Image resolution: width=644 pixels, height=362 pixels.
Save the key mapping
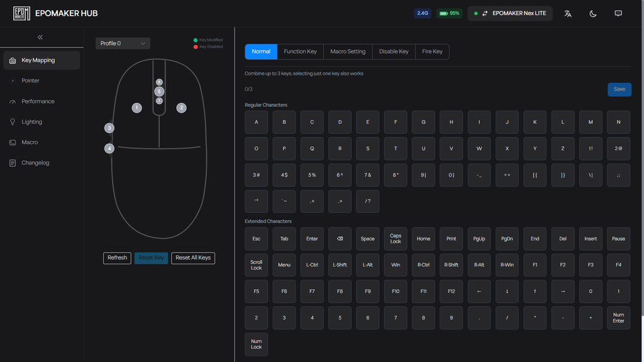pos(619,89)
